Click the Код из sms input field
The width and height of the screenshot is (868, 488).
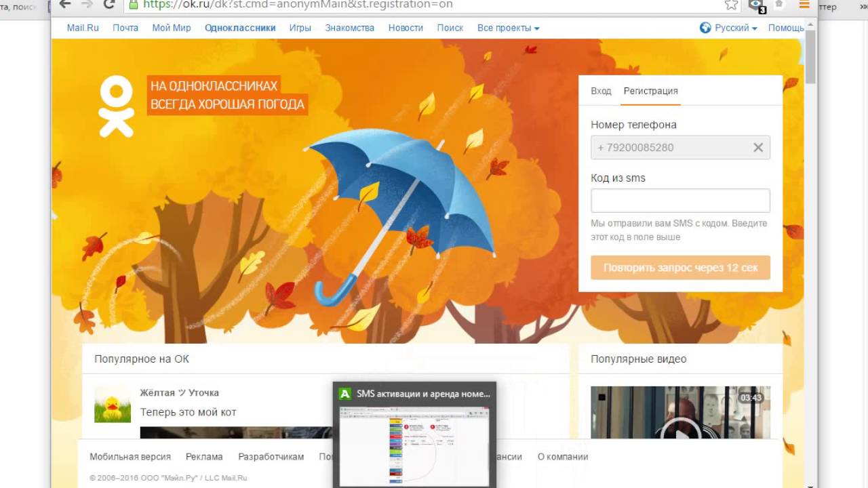click(x=680, y=201)
